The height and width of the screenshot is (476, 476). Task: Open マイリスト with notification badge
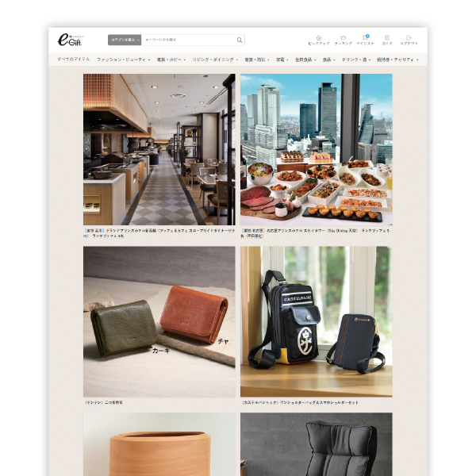(366, 40)
